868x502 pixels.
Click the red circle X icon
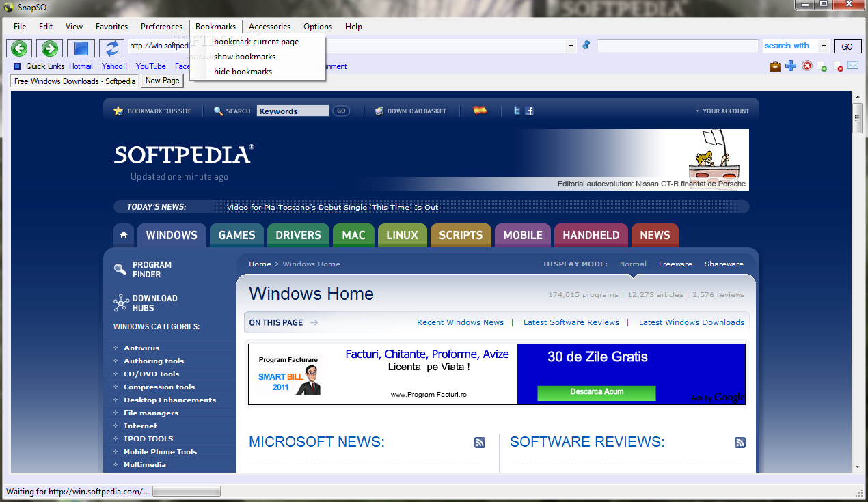807,66
